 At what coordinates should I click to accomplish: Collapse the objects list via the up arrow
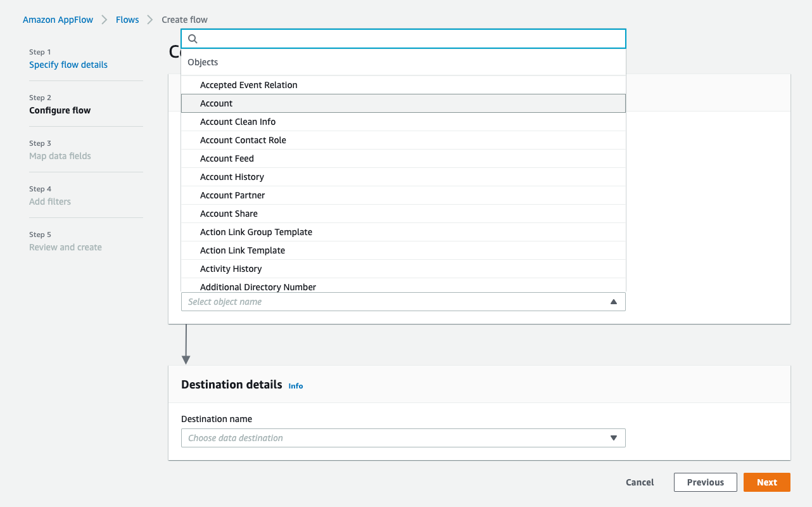(x=613, y=302)
